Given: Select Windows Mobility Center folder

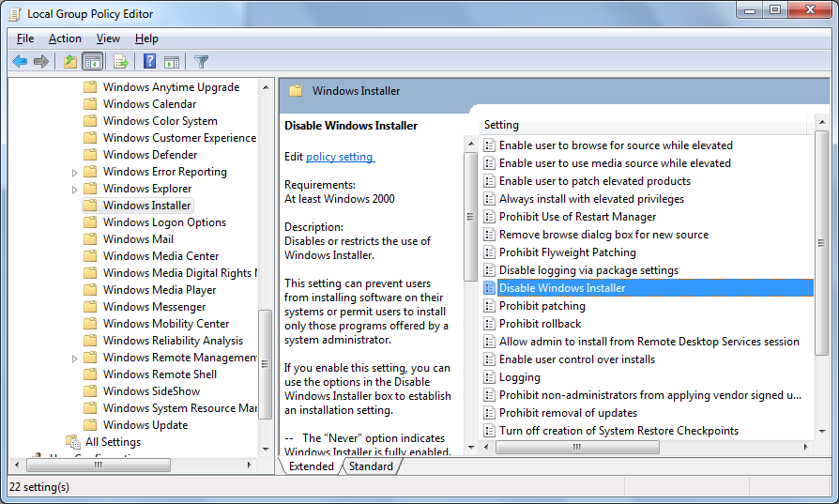Looking at the screenshot, I should coord(166,324).
